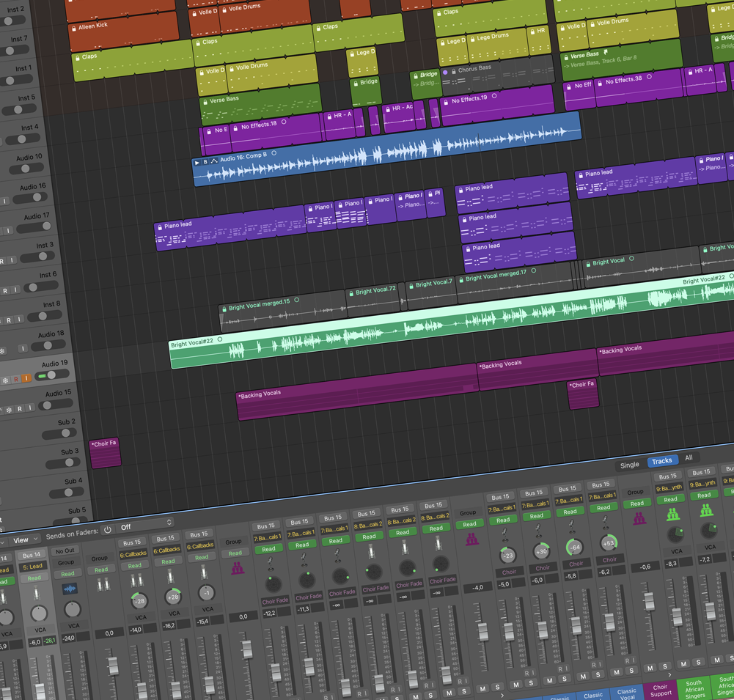The height and width of the screenshot is (700, 734).
Task: Click the green choir icon on the -7,2 strip
Action: 706,509
